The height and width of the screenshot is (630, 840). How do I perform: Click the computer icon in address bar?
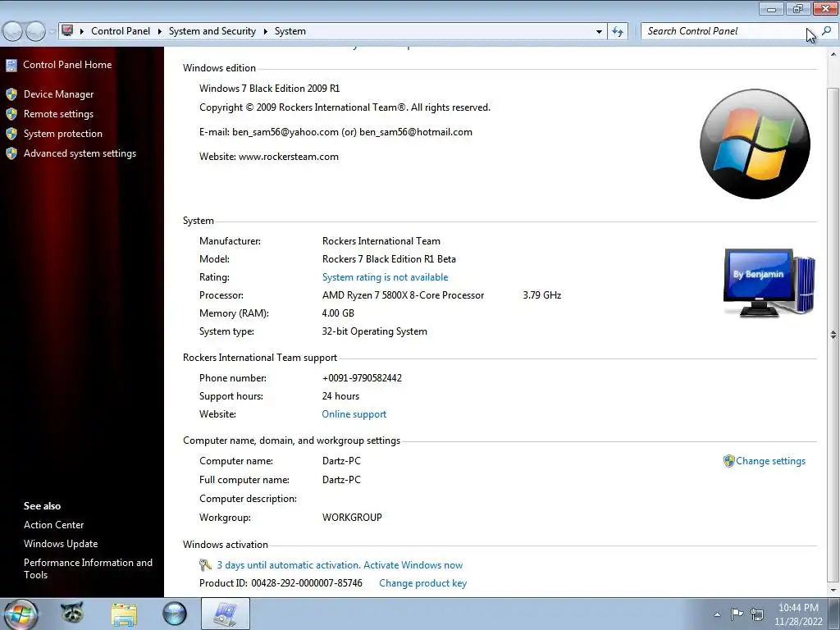(x=67, y=30)
